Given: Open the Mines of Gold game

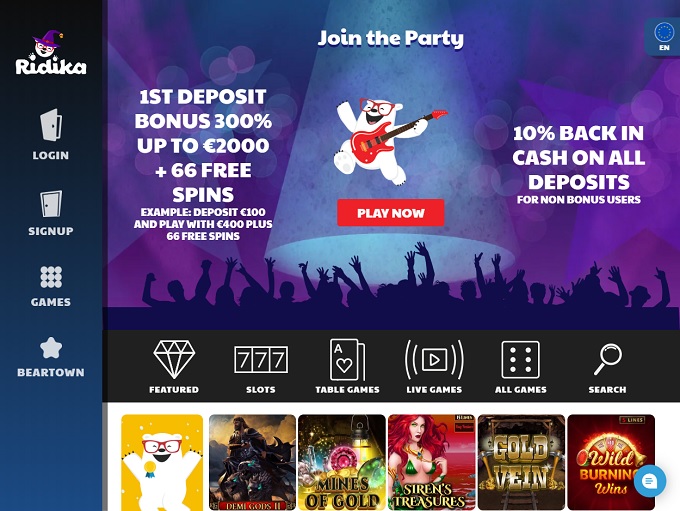Looking at the screenshot, I should 342,462.
